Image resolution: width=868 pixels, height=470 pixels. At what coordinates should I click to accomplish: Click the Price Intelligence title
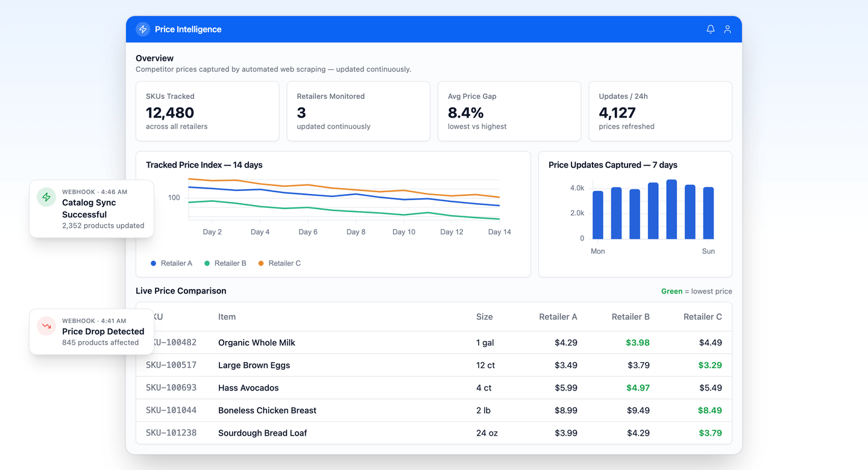[188, 29]
